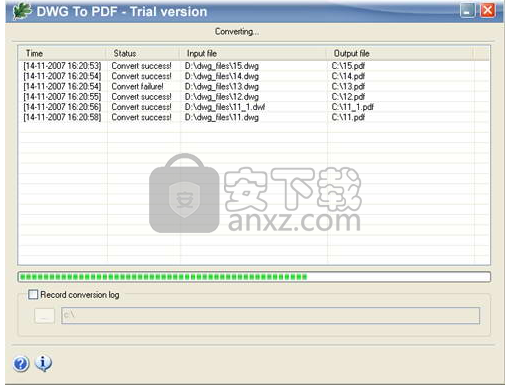
Task: Open help via the question mark icon
Action: [x=21, y=364]
